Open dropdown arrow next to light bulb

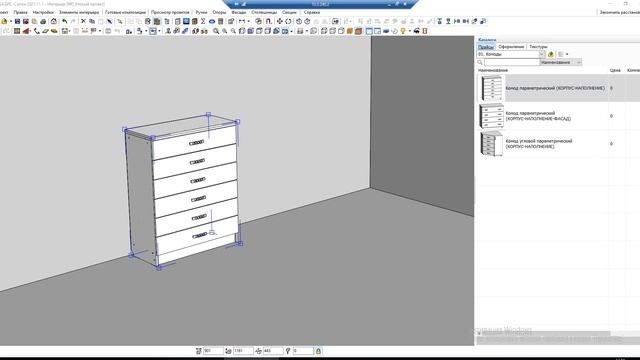pos(409,31)
